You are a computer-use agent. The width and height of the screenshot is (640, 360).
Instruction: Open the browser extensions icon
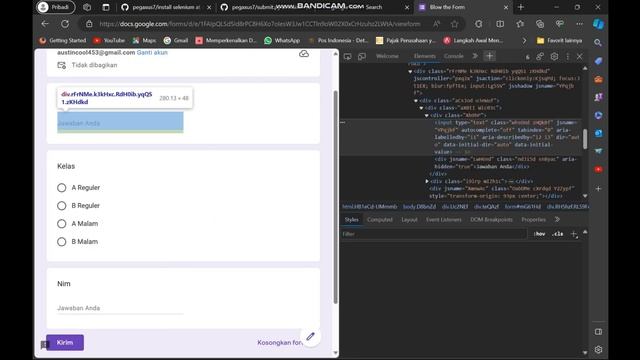pos(478,24)
